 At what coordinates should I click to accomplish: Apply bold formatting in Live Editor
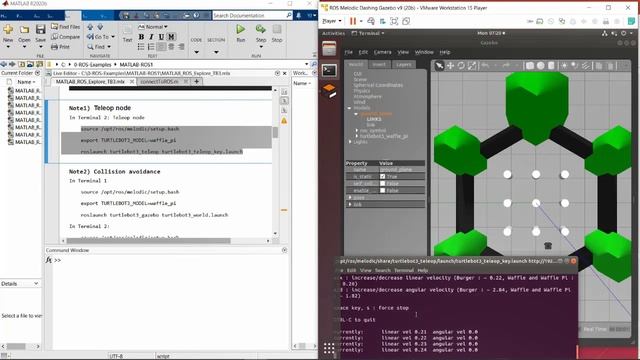[x=141, y=37]
